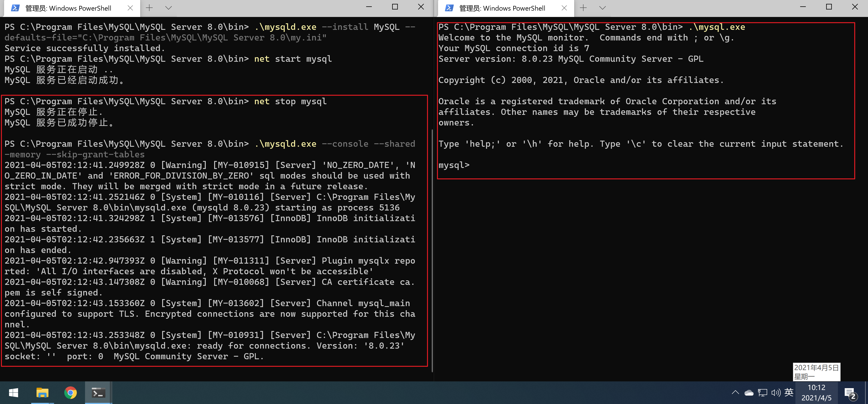Open the volume speaker control

click(x=776, y=393)
